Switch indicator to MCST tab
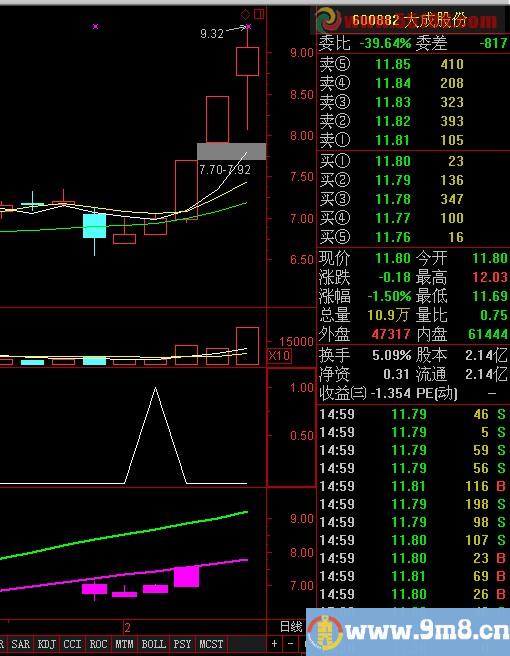510x656 pixels. [211, 644]
